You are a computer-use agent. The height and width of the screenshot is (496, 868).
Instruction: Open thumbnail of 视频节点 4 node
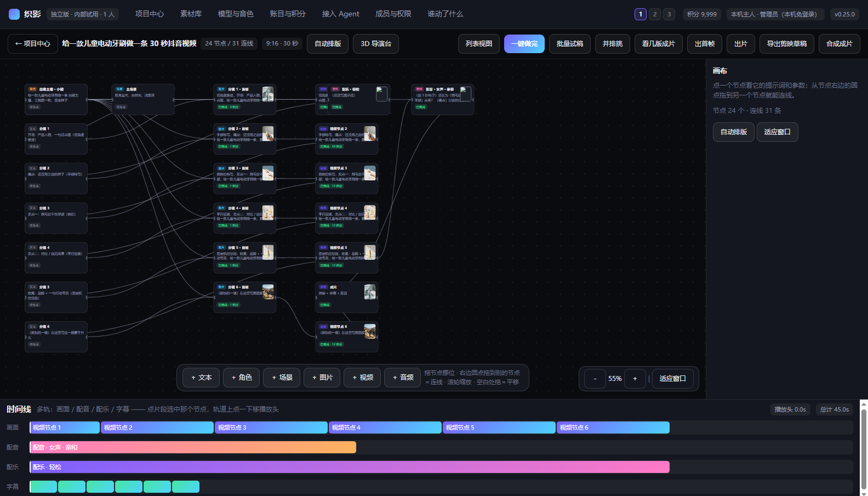click(370, 213)
